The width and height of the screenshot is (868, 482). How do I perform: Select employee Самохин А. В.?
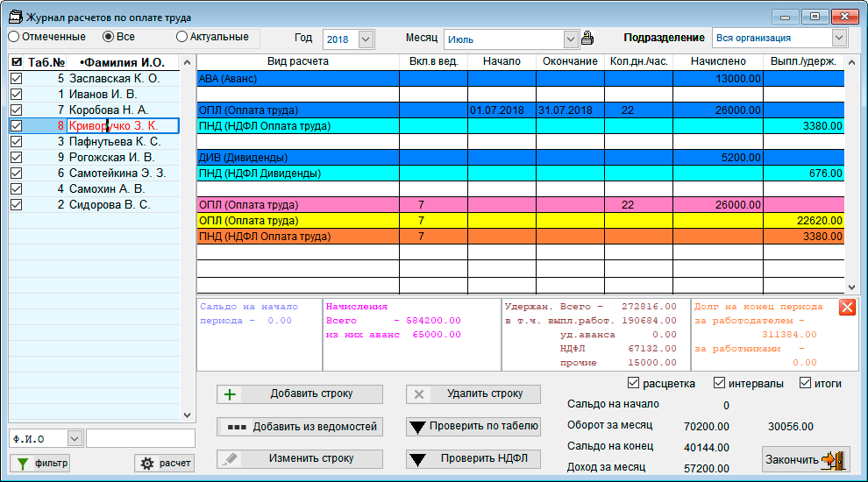point(107,188)
